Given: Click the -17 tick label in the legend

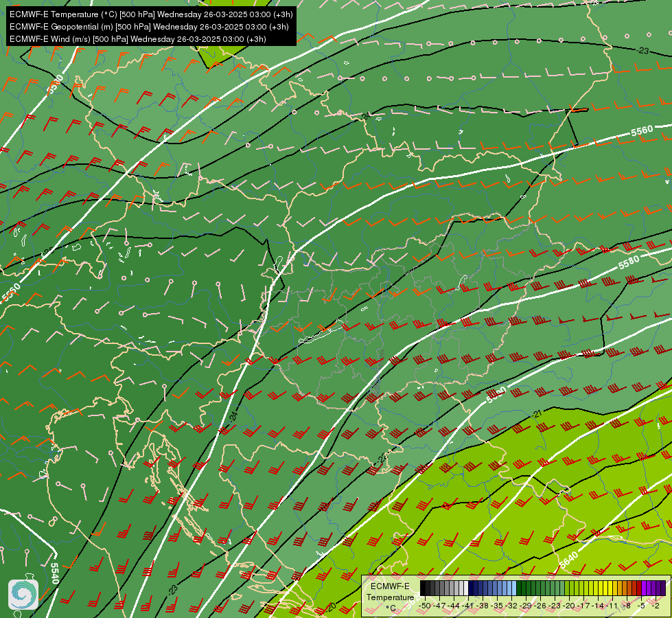Looking at the screenshot, I should tap(583, 606).
